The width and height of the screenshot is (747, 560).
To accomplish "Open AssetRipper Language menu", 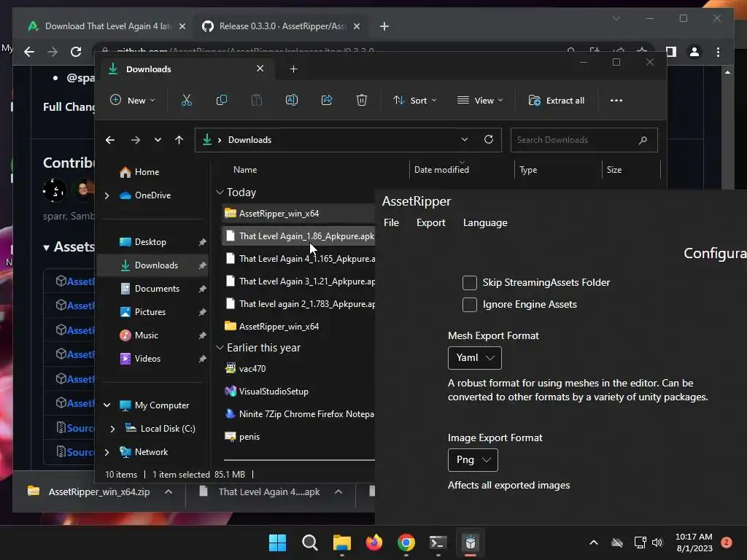I will point(485,223).
